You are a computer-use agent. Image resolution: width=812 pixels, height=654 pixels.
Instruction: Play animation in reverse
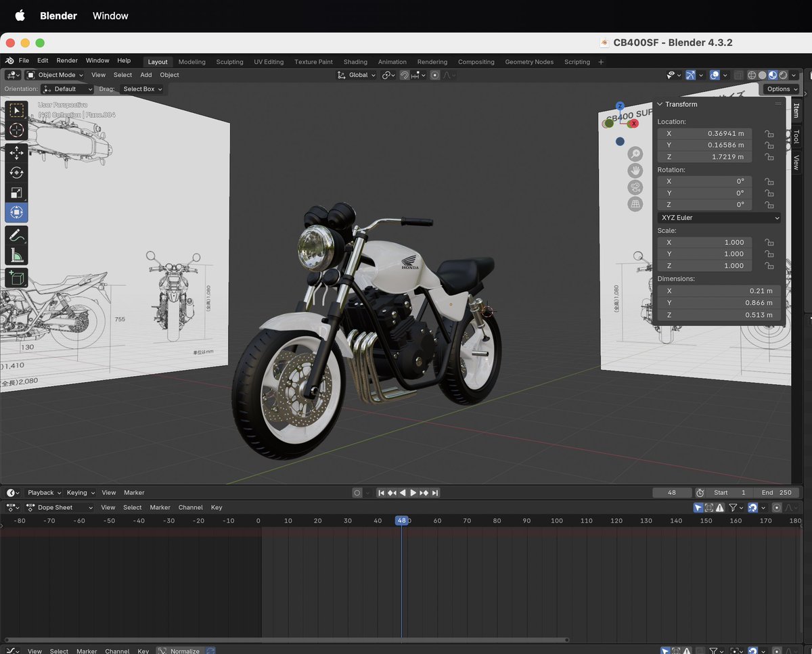[x=403, y=493]
